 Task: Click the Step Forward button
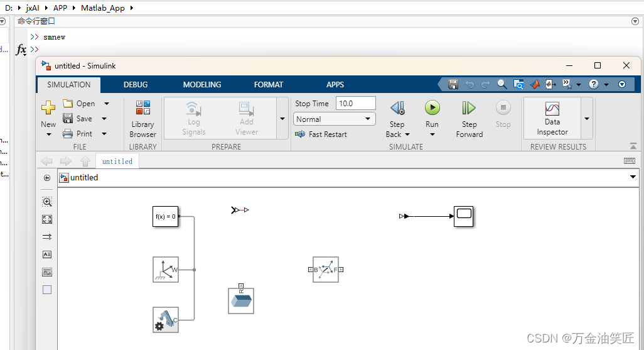(x=469, y=119)
